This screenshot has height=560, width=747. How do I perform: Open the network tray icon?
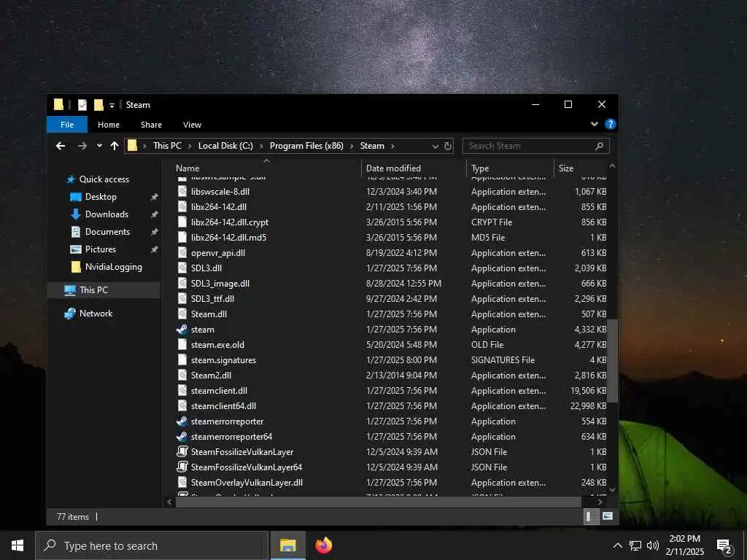pos(635,545)
